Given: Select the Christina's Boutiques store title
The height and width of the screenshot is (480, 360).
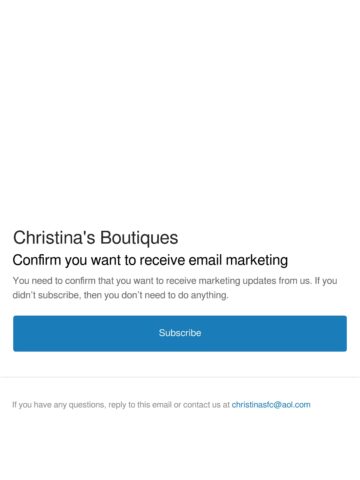Looking at the screenshot, I should pyautogui.click(x=95, y=238).
